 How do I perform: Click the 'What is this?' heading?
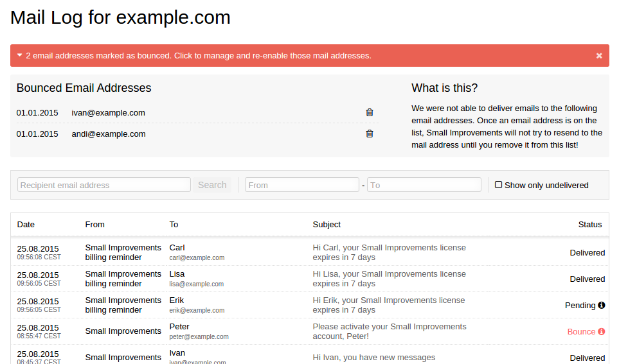coord(445,88)
